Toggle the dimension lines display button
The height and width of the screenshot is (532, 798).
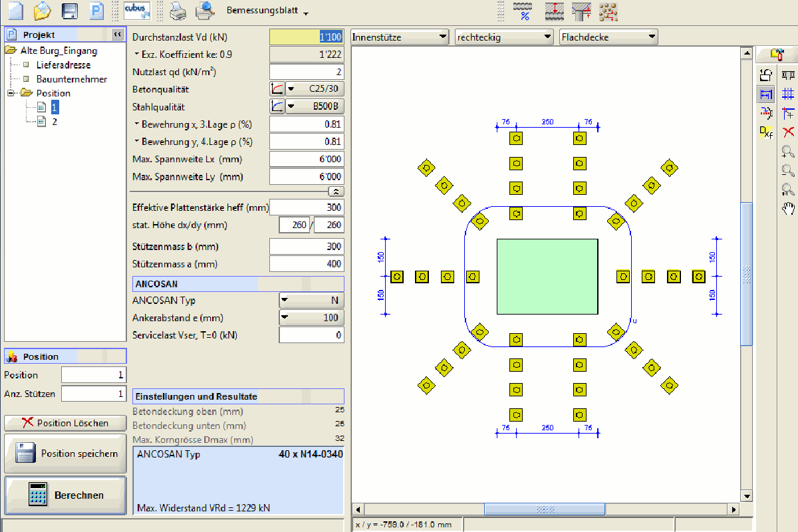click(766, 94)
